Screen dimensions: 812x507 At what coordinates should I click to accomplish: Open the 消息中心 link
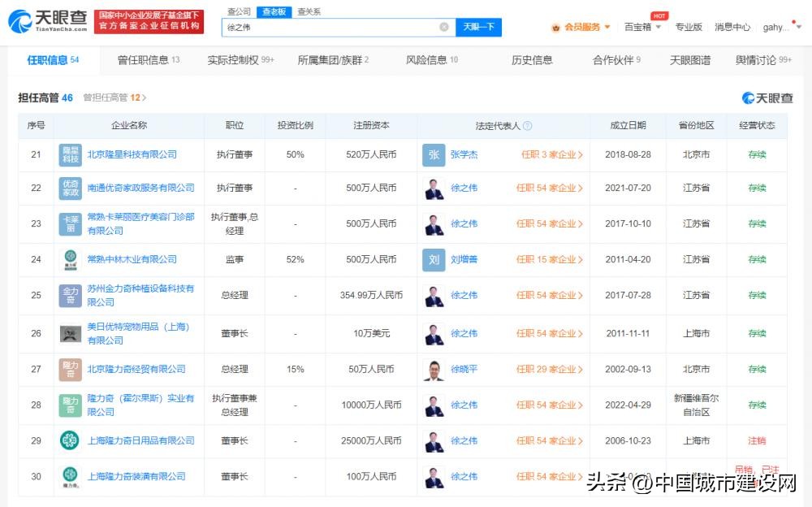point(732,27)
